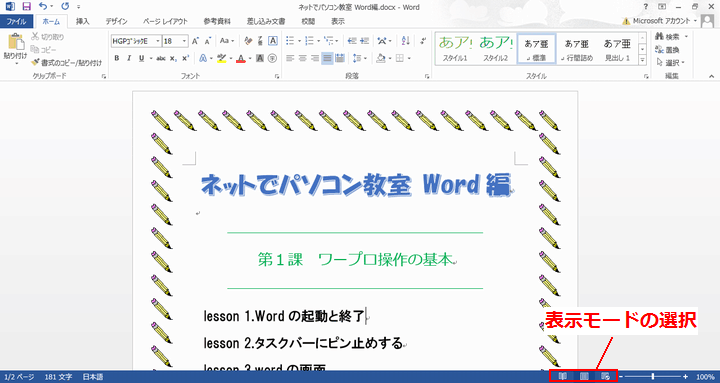Screen dimensions: 720x383
Task: Toggle show paragraph marks button
Action: [x=423, y=41]
